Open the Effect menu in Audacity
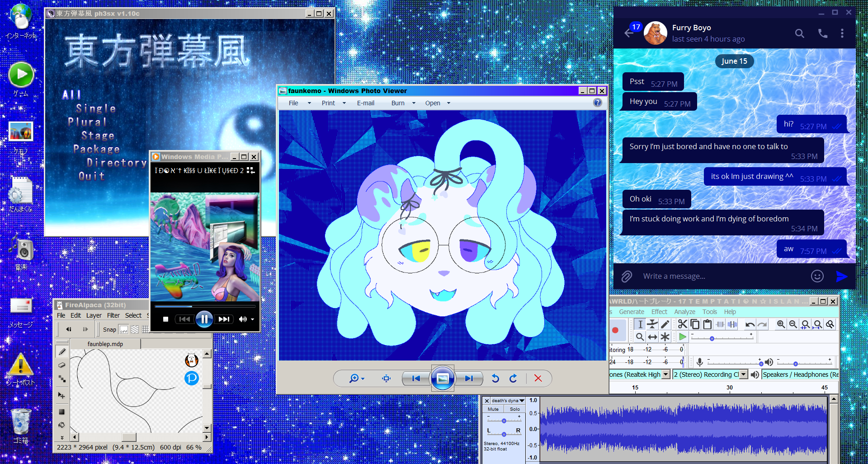The width and height of the screenshot is (868, 464). [659, 312]
